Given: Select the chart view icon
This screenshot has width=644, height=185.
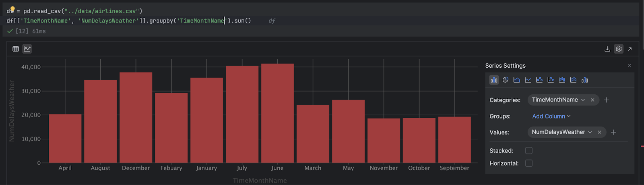Looking at the screenshot, I should pyautogui.click(x=27, y=49).
